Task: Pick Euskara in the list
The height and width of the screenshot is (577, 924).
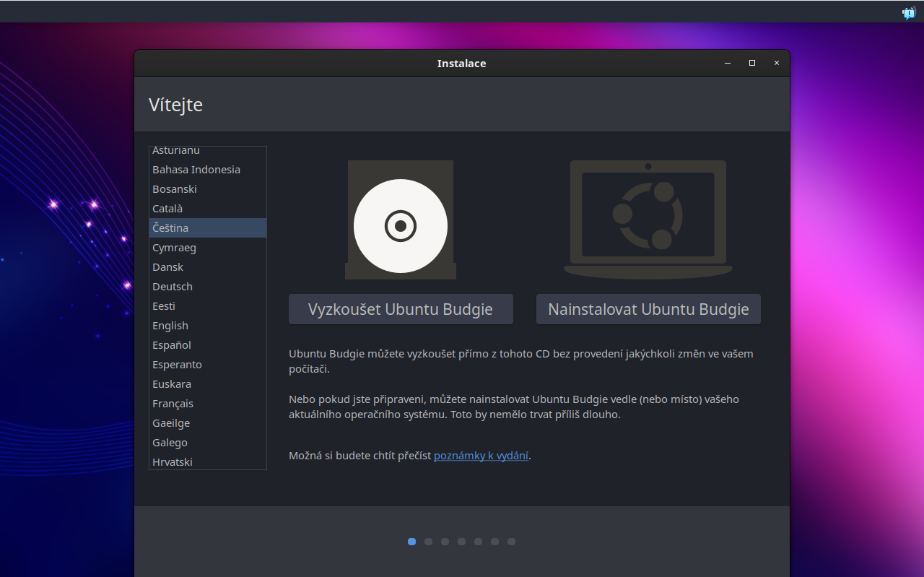Action: [208, 384]
